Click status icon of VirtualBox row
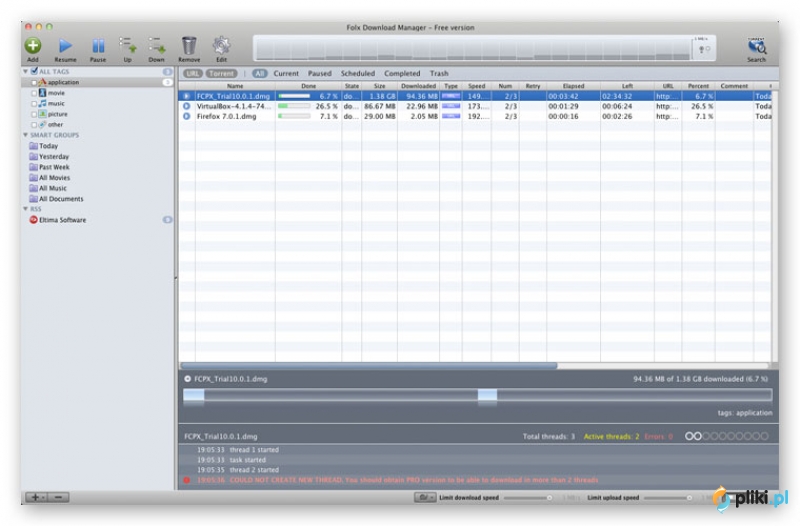Image resolution: width=800 pixels, height=526 pixels. [187, 106]
